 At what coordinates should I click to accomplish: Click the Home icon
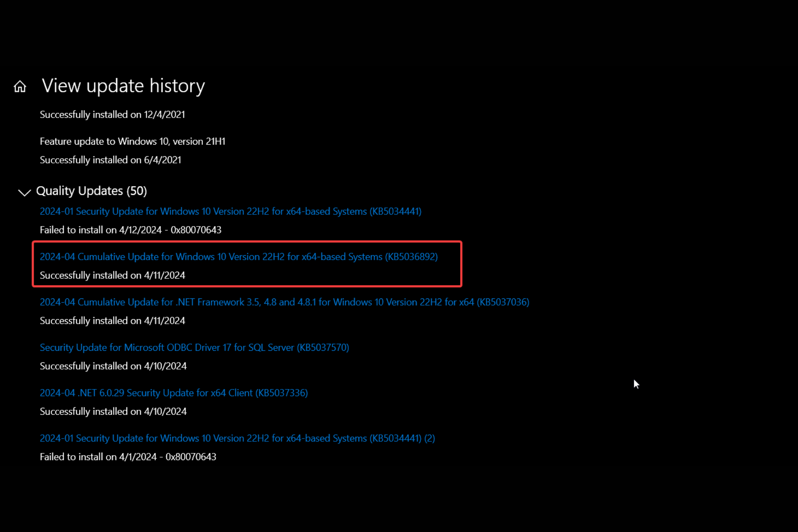click(x=20, y=86)
